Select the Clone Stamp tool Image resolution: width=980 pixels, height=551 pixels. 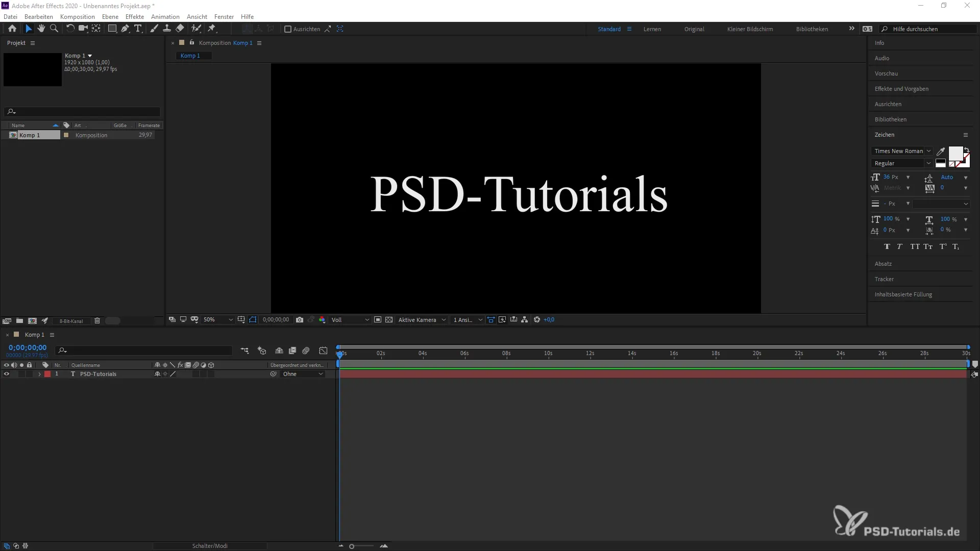pos(167,29)
